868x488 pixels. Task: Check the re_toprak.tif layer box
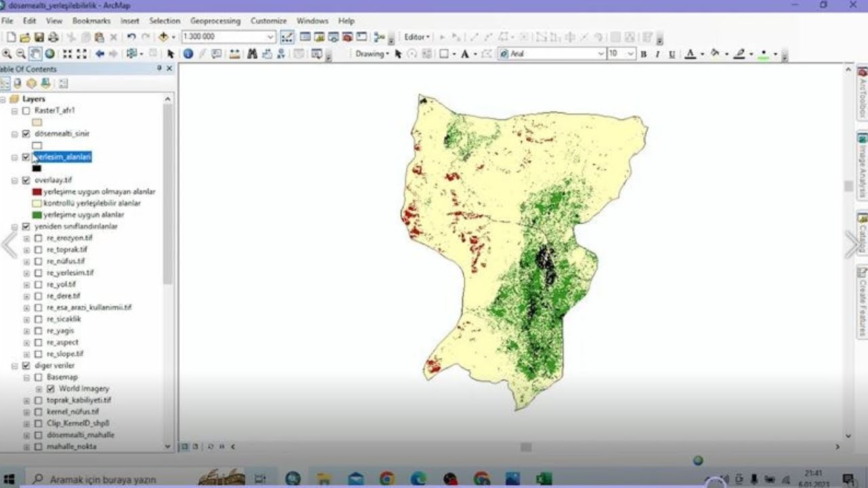coord(38,249)
